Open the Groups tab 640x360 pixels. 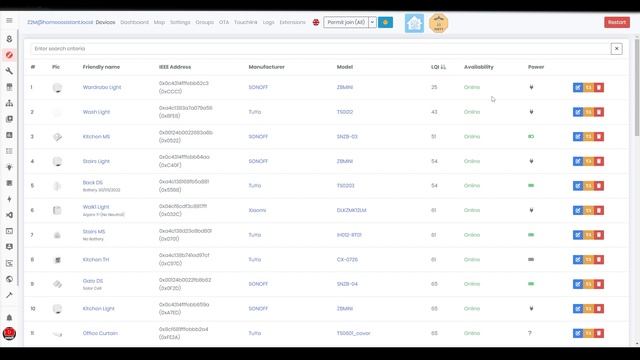click(204, 22)
